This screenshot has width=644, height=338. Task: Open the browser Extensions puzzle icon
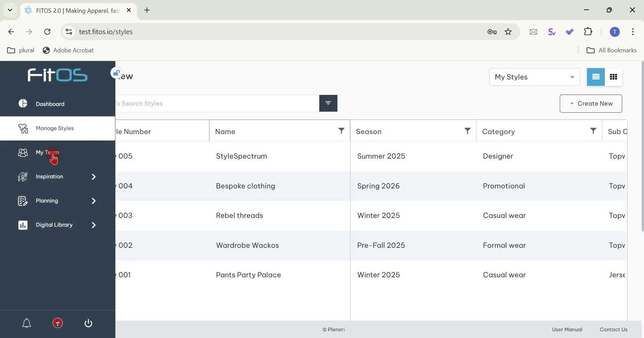point(588,32)
